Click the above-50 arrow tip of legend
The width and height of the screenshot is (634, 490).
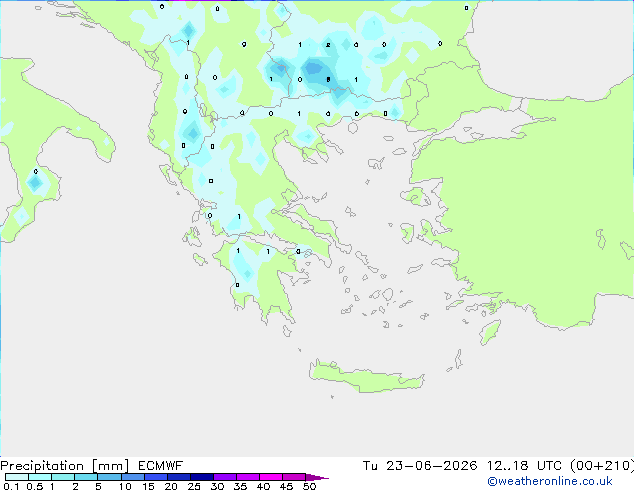(x=317, y=477)
